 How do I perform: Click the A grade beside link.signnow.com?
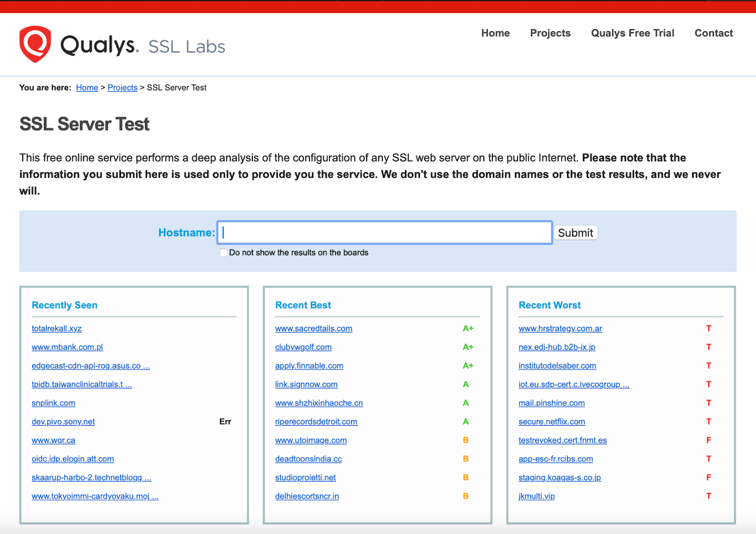(465, 384)
